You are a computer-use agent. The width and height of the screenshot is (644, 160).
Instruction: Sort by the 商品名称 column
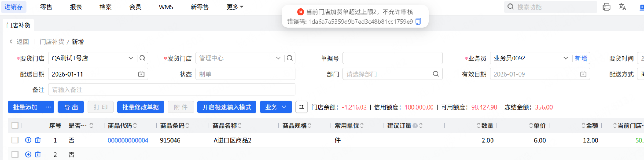click(x=239, y=125)
